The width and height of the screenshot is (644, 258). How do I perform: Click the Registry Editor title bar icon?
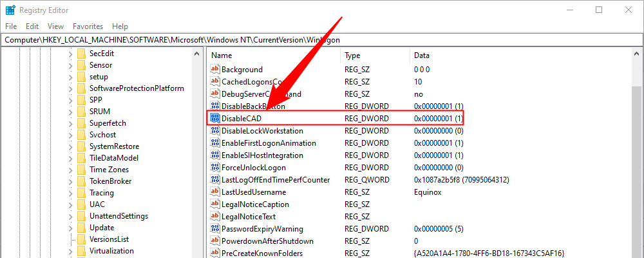(11, 10)
